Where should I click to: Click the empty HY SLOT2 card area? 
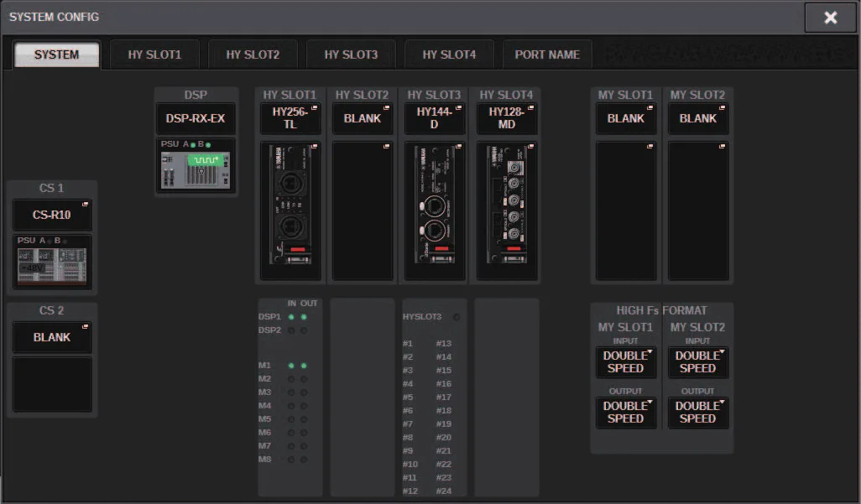click(363, 210)
